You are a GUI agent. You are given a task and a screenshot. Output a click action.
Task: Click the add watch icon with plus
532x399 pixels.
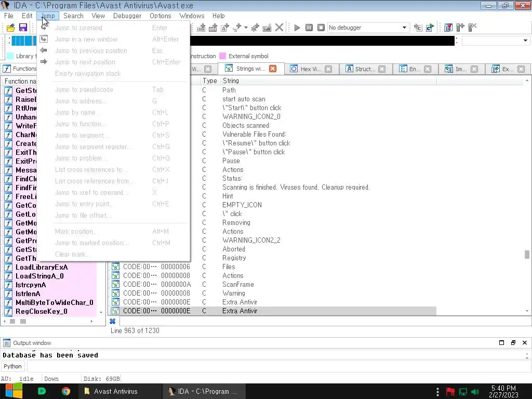(460, 28)
